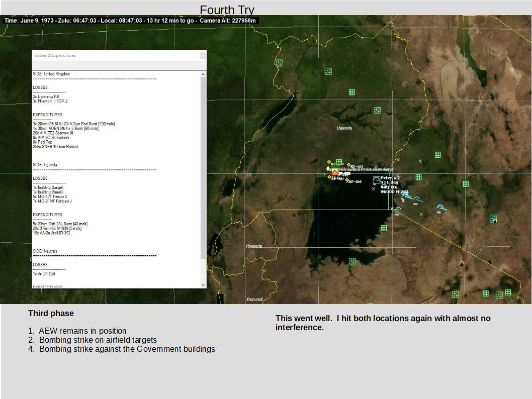532x399 pixels.
Task: Click the yellow diamond reference point RP-405
Action: pos(348,165)
